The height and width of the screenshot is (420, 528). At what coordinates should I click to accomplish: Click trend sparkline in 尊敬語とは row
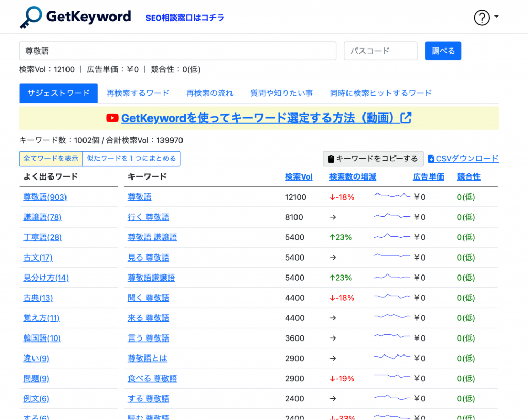392,357
